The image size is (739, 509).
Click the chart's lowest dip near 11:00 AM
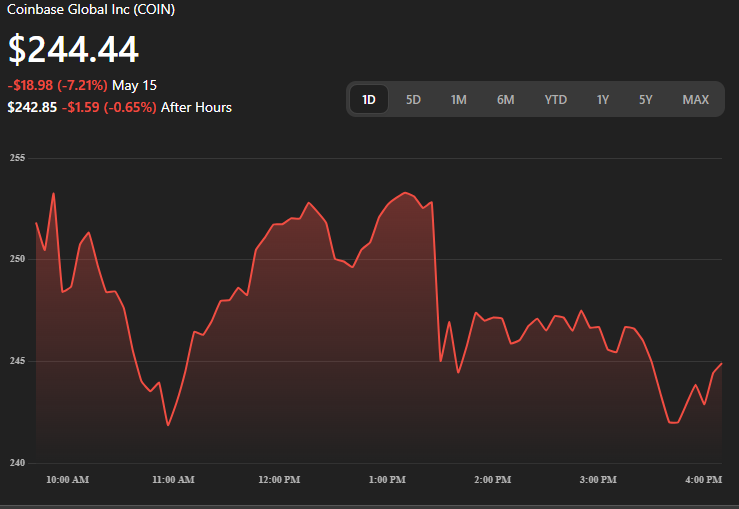tap(168, 425)
